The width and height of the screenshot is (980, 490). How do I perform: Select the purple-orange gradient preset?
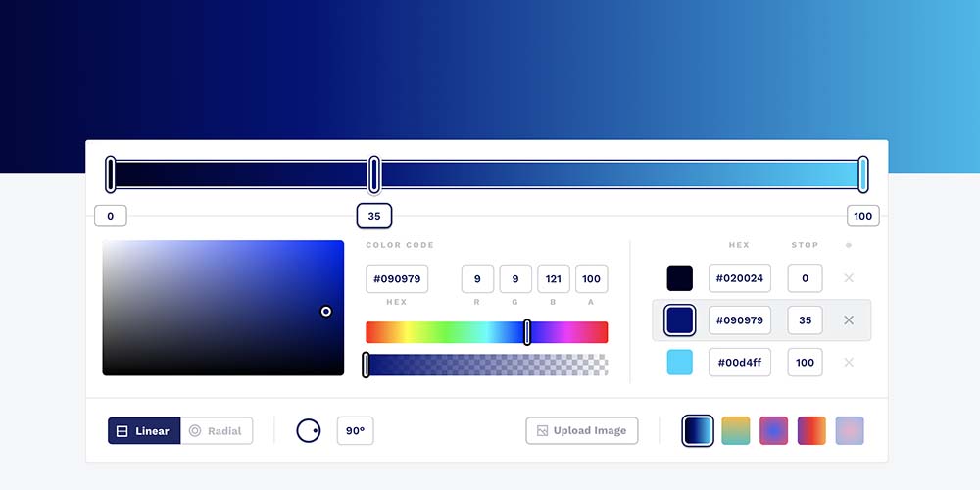pyautogui.click(x=811, y=430)
